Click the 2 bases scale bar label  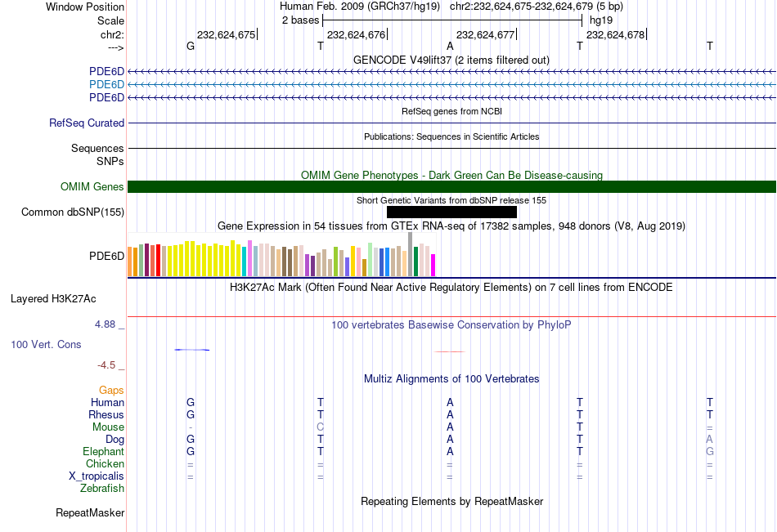tap(300, 20)
